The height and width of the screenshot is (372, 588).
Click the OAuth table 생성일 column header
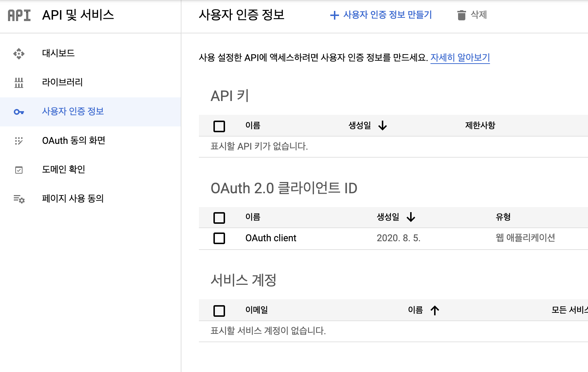point(388,217)
